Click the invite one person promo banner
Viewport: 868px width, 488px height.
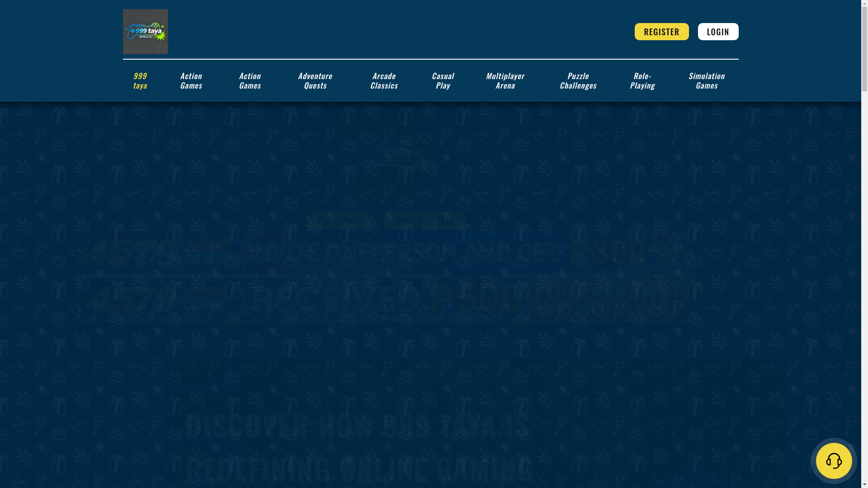pyautogui.click(x=387, y=253)
